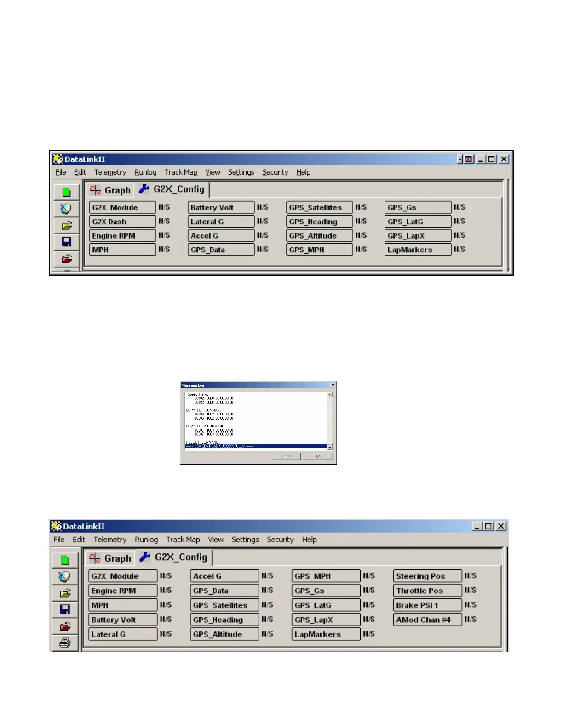Open File menu in upper DataLinkII window

click(61, 172)
